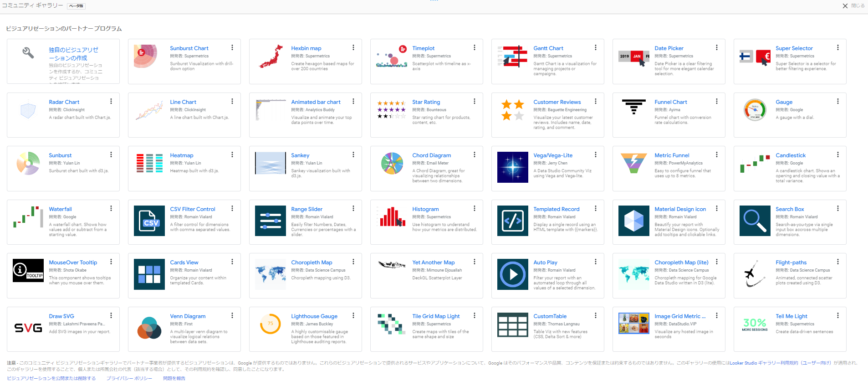Screen dimensions: 868x386
Task: Choose the Heatmap grid icon
Action: tap(149, 164)
